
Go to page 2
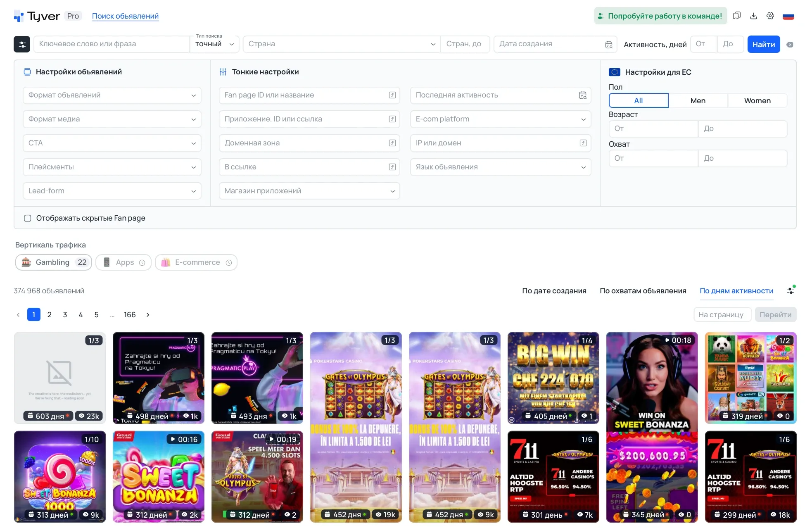point(50,315)
